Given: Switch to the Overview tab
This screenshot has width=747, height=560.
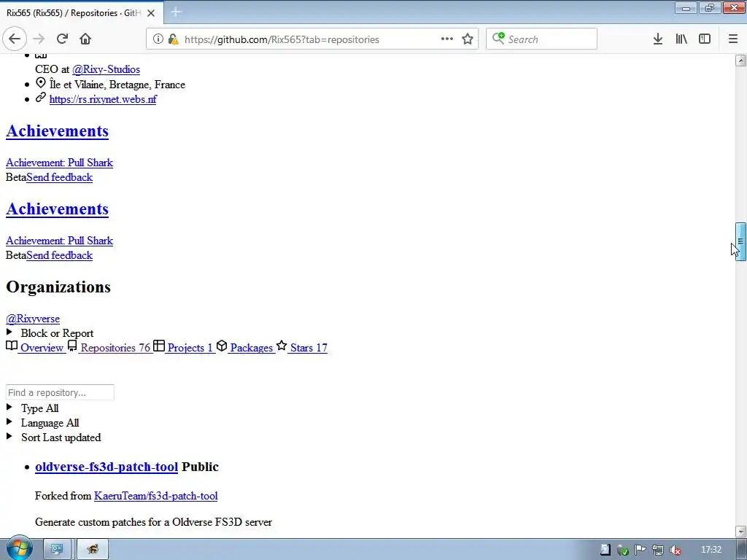Looking at the screenshot, I should (35, 347).
